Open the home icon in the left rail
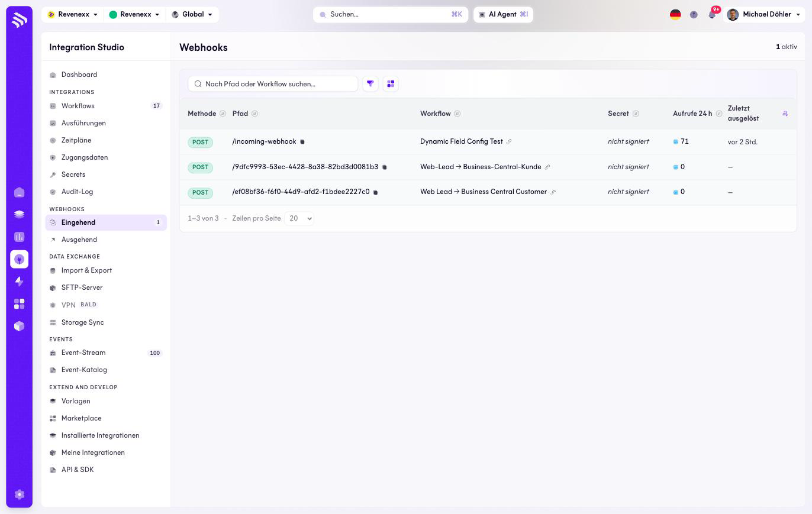This screenshot has height=514, width=812. (19, 192)
